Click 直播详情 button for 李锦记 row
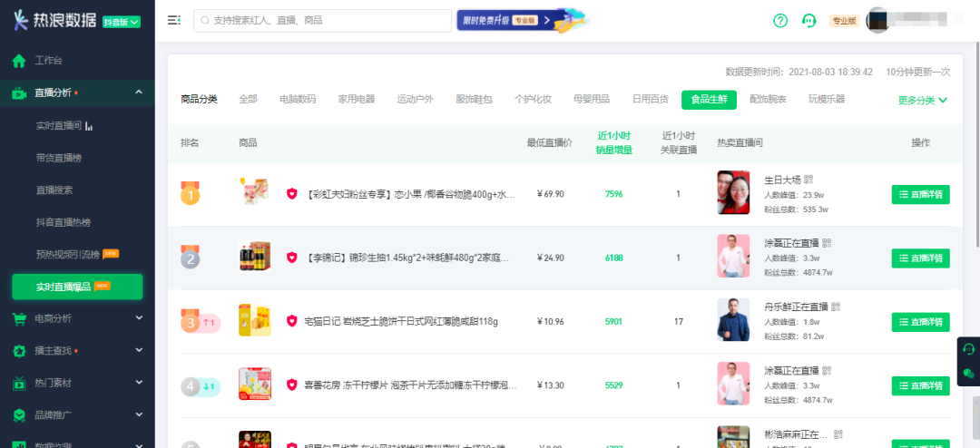Image resolution: width=980 pixels, height=448 pixels. (x=921, y=258)
